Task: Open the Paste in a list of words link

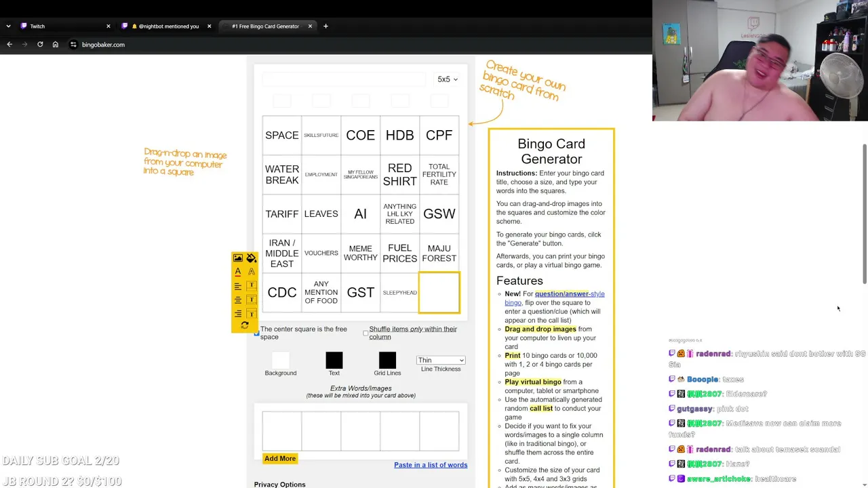Action: (431, 465)
